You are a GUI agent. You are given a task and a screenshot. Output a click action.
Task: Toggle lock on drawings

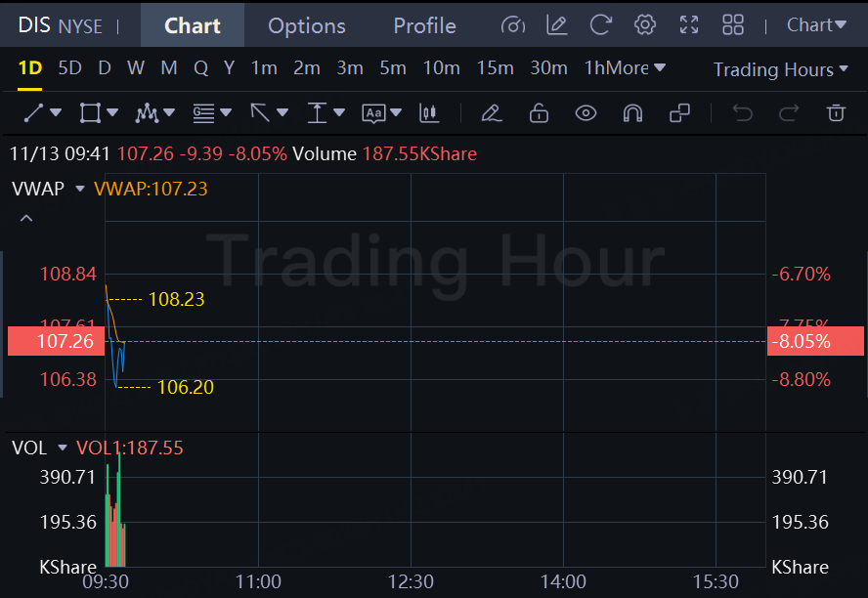tap(539, 112)
